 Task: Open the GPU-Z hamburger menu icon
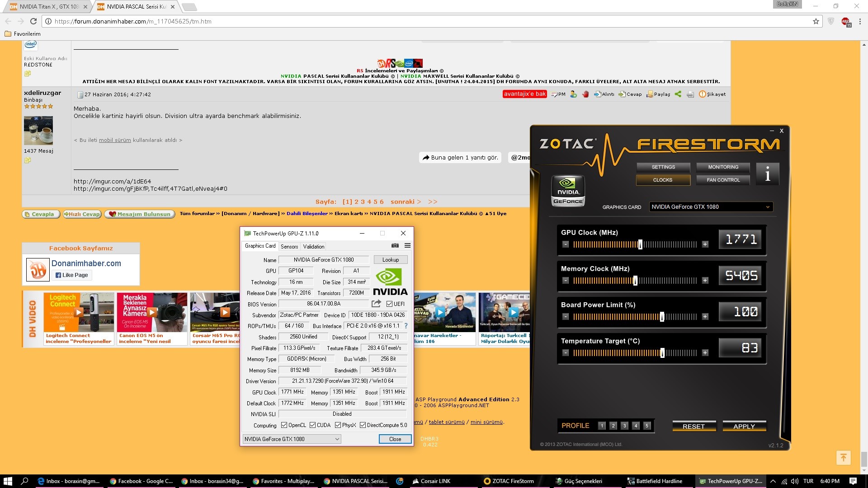pyautogui.click(x=407, y=246)
